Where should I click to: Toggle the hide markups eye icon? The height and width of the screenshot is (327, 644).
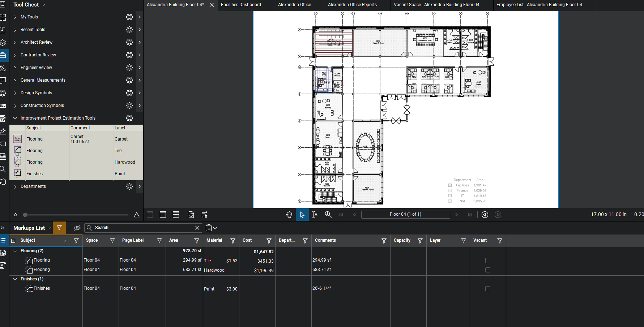tap(77, 228)
